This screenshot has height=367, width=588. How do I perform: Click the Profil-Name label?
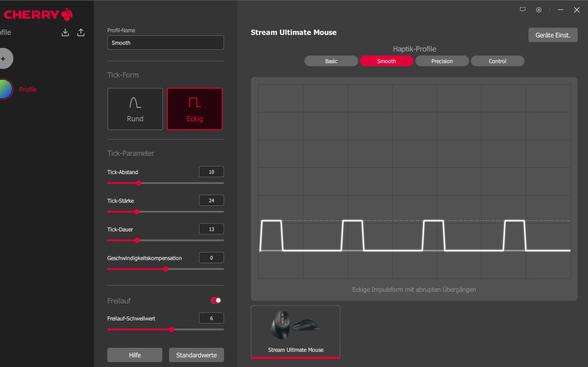point(121,30)
